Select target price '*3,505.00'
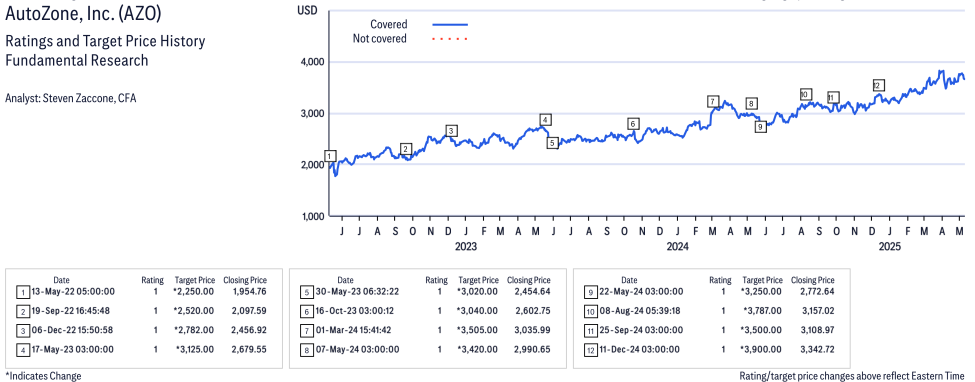 478,330
